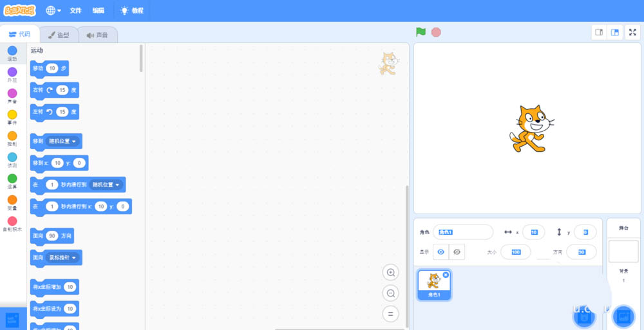Click the sprite direction field 90
644x330 pixels.
(x=581, y=252)
